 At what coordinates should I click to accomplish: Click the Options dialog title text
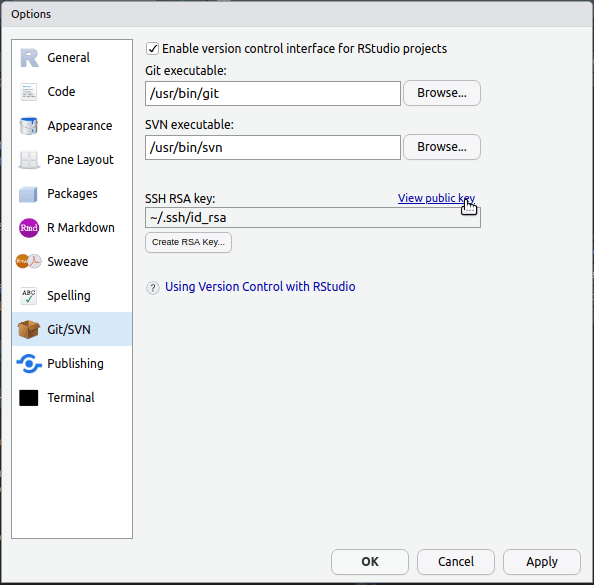click(31, 14)
